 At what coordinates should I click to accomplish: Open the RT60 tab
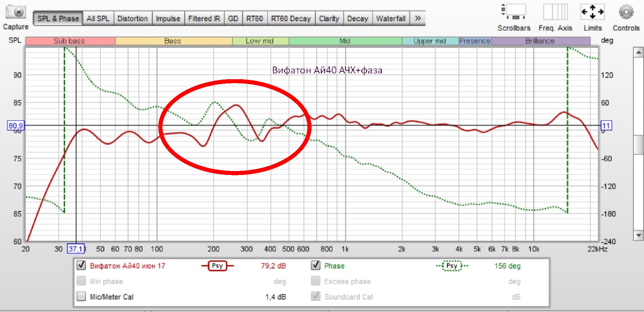tap(255, 18)
